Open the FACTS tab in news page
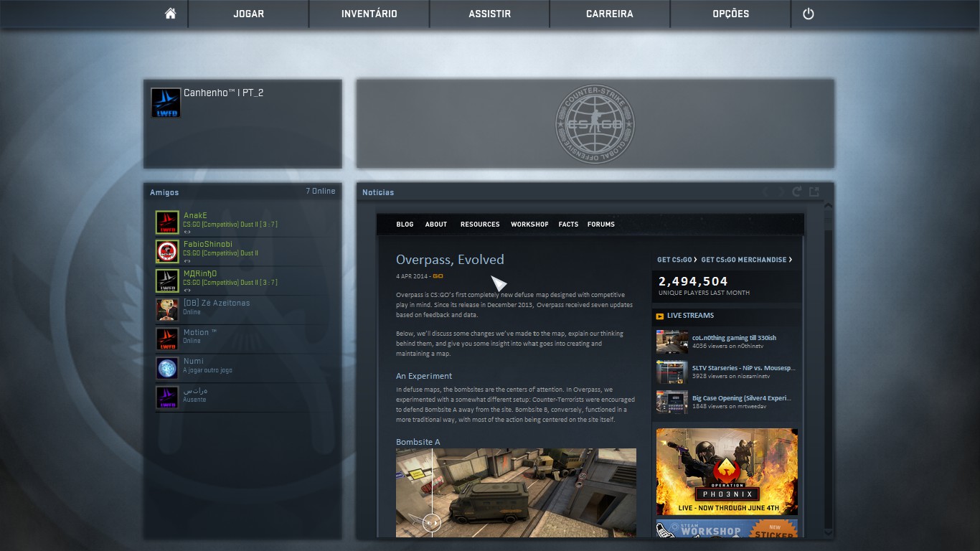This screenshot has height=551, width=980. pos(568,225)
